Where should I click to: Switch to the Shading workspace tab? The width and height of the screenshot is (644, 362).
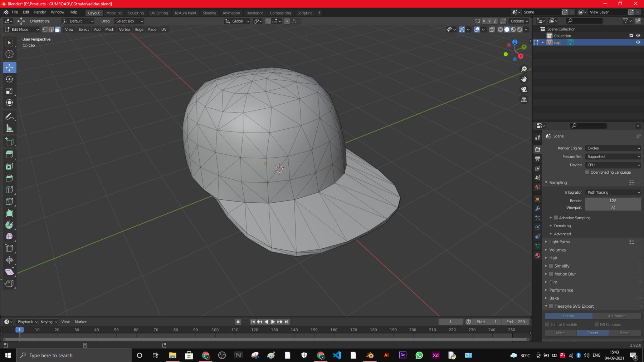pos(210,13)
